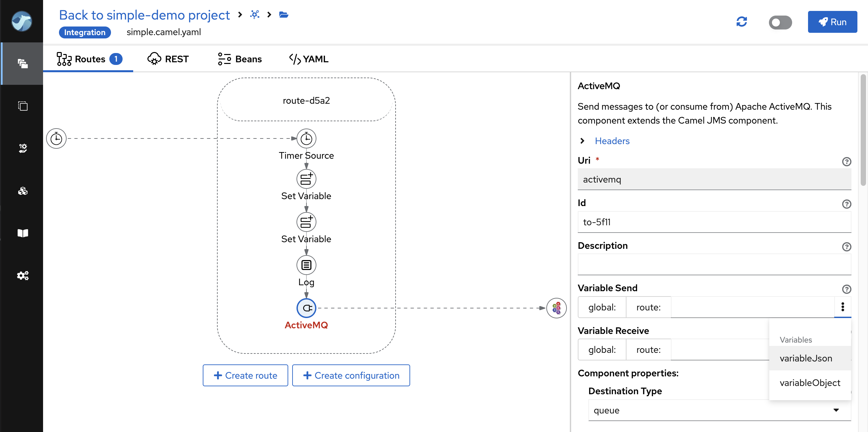868x432 pixels.
Task: Select the Timer Source node icon
Action: click(x=306, y=138)
